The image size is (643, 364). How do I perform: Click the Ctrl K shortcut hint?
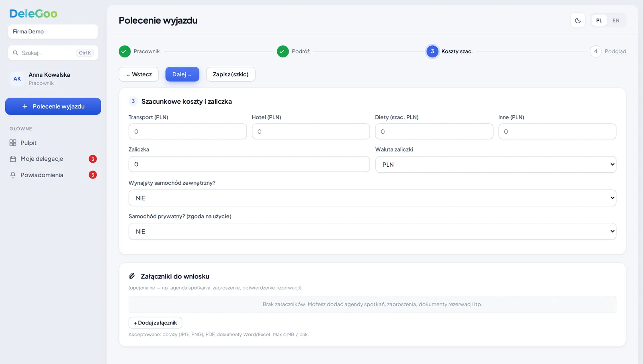coord(85,53)
